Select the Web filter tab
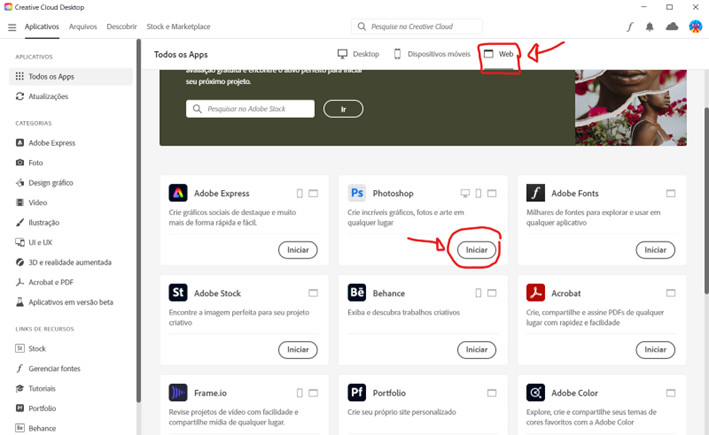This screenshot has width=709, height=435. (499, 54)
